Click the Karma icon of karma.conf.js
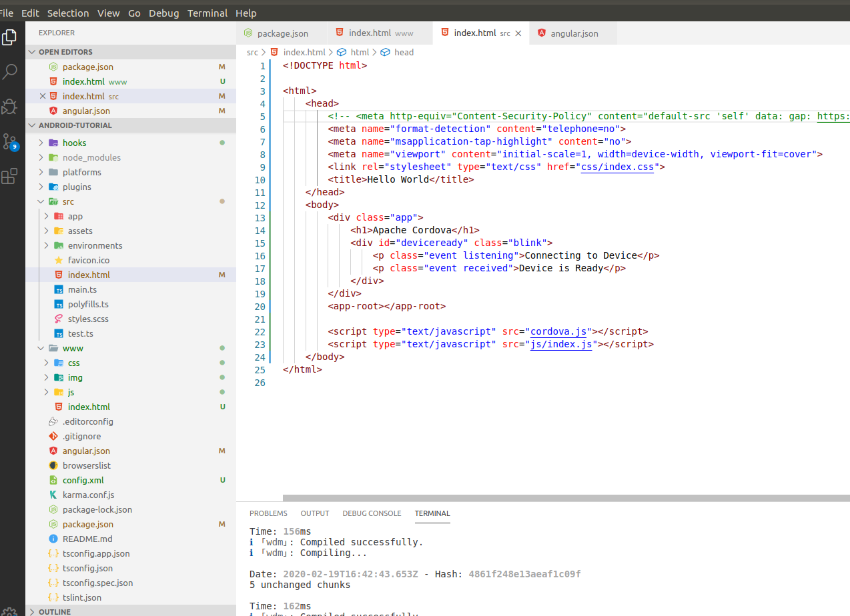Viewport: 850px width, 616px height. click(53, 495)
